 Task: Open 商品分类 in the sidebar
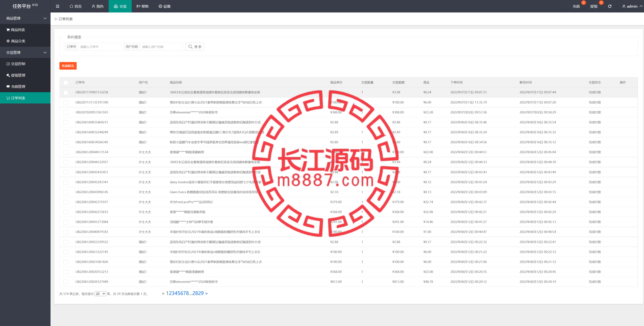[x=25, y=41]
